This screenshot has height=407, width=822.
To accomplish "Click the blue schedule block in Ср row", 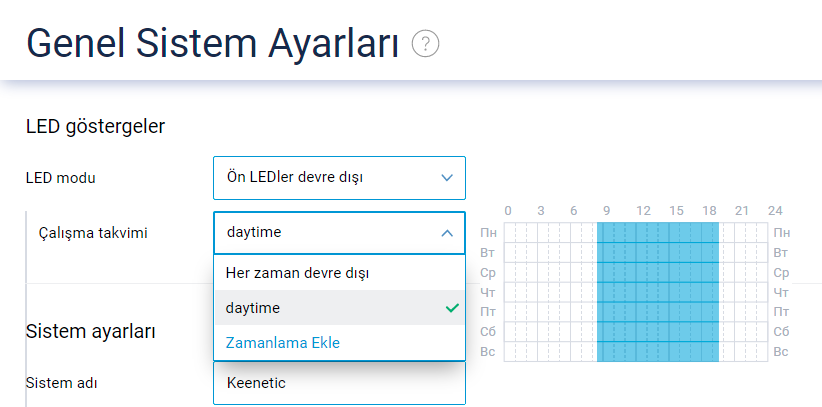I will [x=657, y=272].
